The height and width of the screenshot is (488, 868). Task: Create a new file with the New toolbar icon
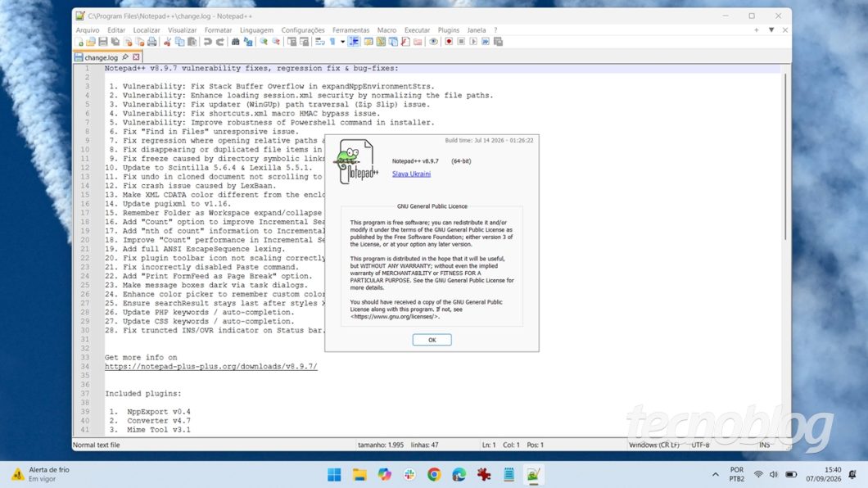79,42
